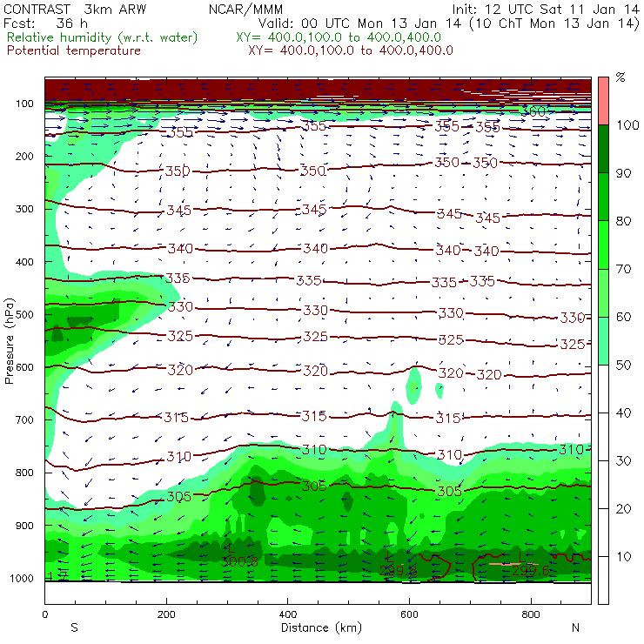644x644 pixels.
Task: Click the pressure axis '700' tick label
Action: click(25, 420)
